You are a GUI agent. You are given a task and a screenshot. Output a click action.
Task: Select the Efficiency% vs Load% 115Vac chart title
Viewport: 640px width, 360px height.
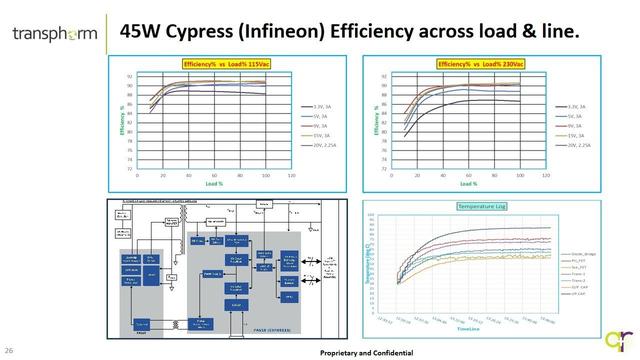point(227,64)
